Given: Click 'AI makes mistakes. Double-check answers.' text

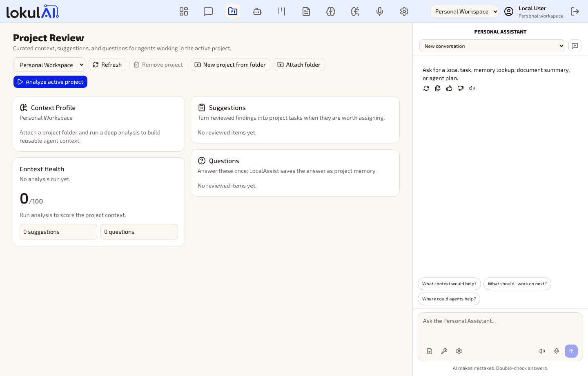Looking at the screenshot, I should [500, 368].
